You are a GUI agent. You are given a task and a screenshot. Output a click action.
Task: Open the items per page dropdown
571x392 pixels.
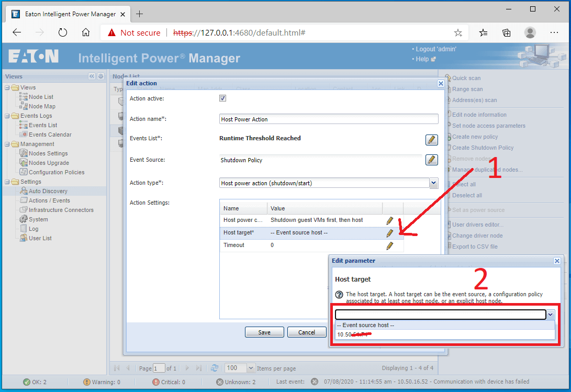pos(250,368)
